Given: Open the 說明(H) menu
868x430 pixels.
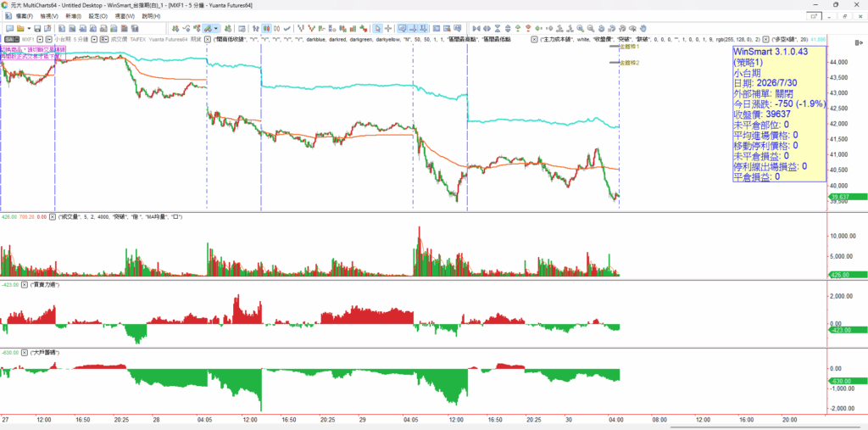Looking at the screenshot, I should (151, 16).
